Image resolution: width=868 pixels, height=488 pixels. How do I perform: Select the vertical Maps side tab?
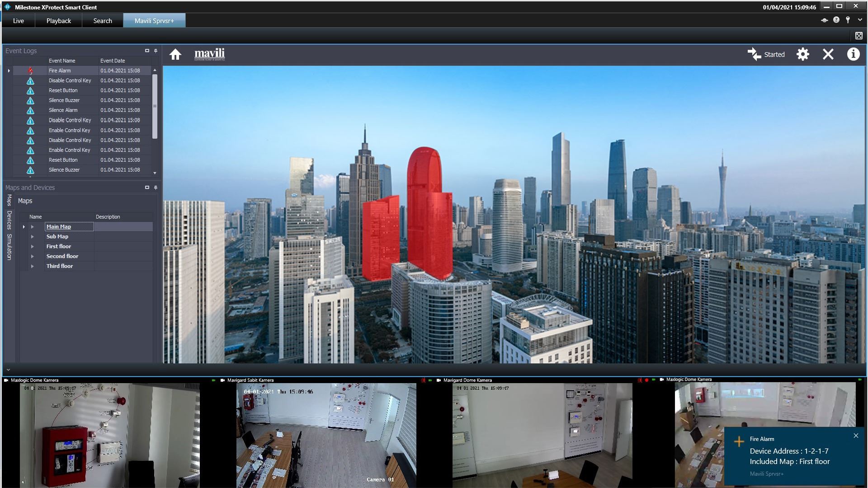(9, 200)
